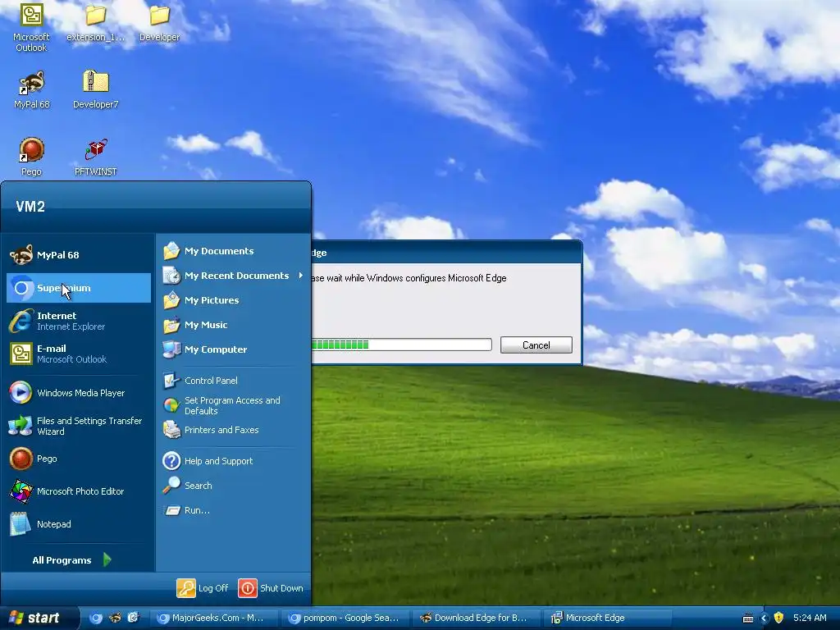Select MyPal 68 desktop shortcut
This screenshot has height=630, width=840.
click(x=31, y=90)
